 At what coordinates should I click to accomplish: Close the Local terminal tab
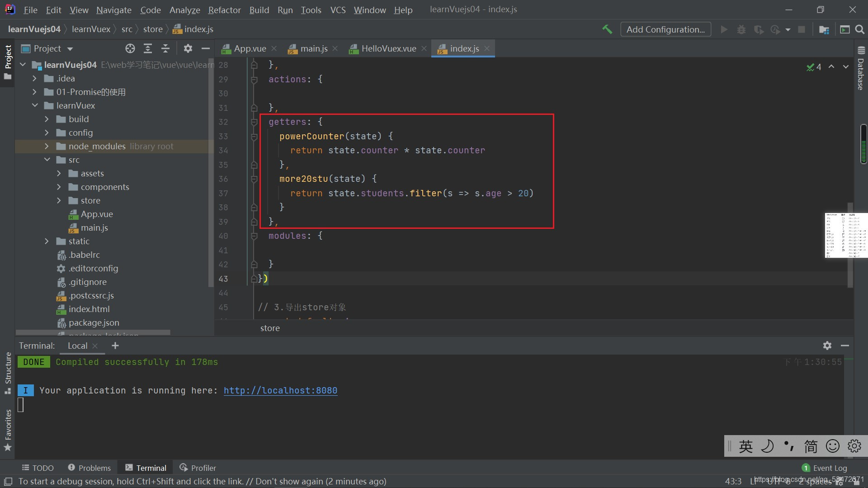pos(95,346)
